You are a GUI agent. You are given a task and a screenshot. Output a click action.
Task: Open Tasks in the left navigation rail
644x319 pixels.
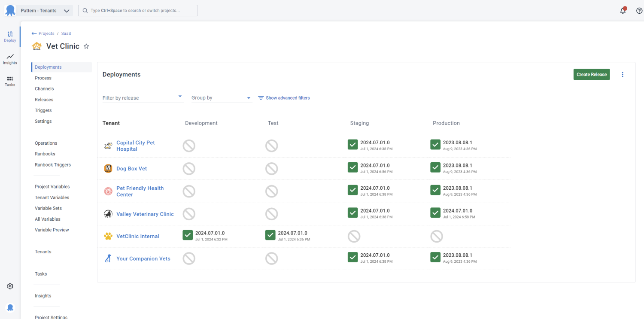10,81
